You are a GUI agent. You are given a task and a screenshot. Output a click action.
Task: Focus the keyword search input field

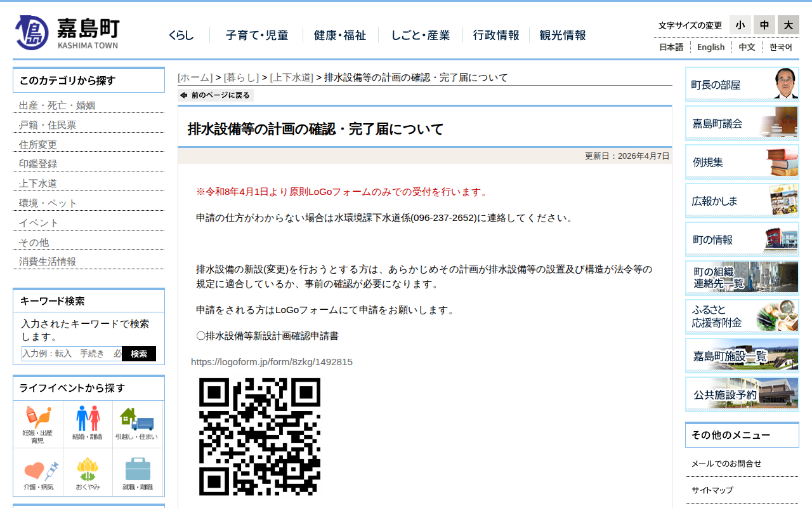[x=72, y=354]
